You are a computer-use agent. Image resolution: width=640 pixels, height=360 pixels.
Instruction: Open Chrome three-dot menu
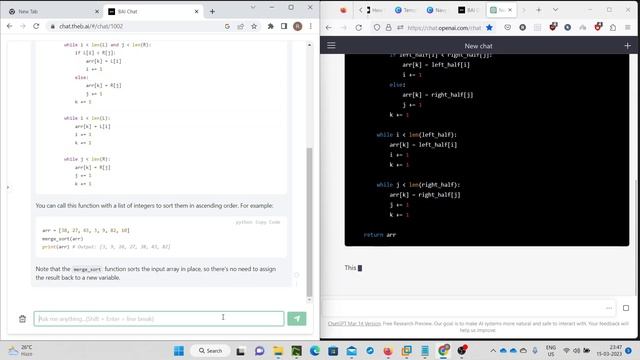(311, 26)
